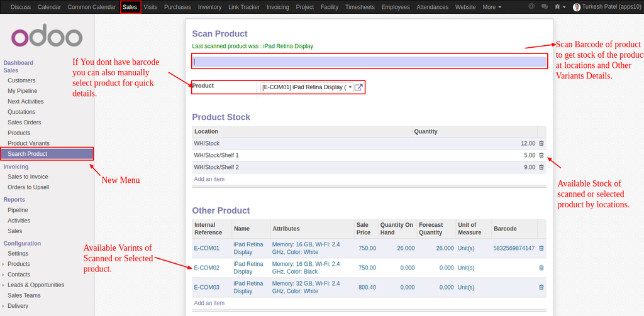Click the 800.40 sale price cell

pos(367,288)
